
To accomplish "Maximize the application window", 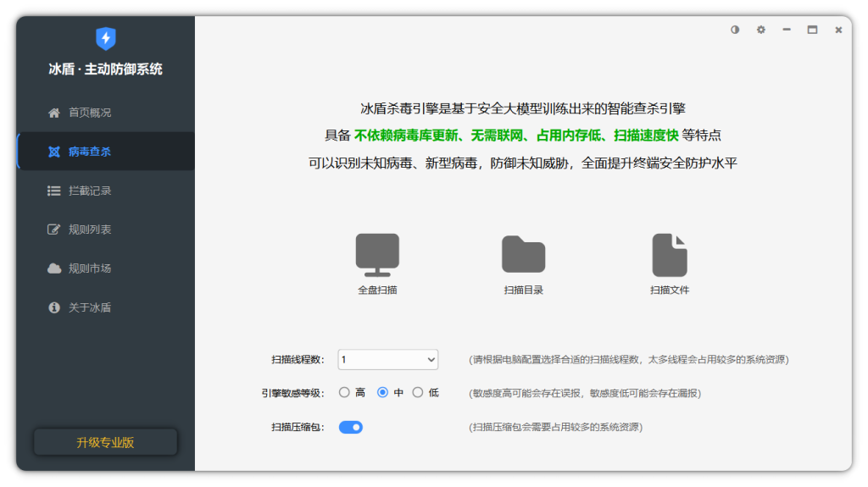I will pyautogui.click(x=812, y=30).
